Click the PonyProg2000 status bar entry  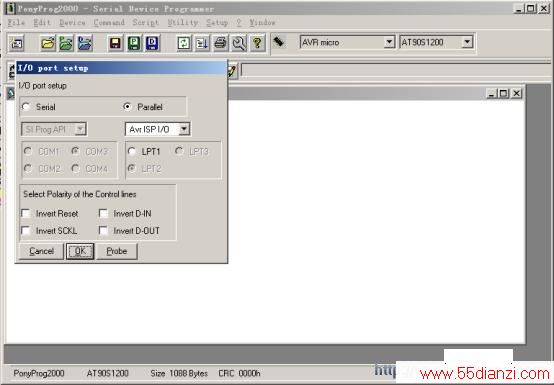pos(39,373)
